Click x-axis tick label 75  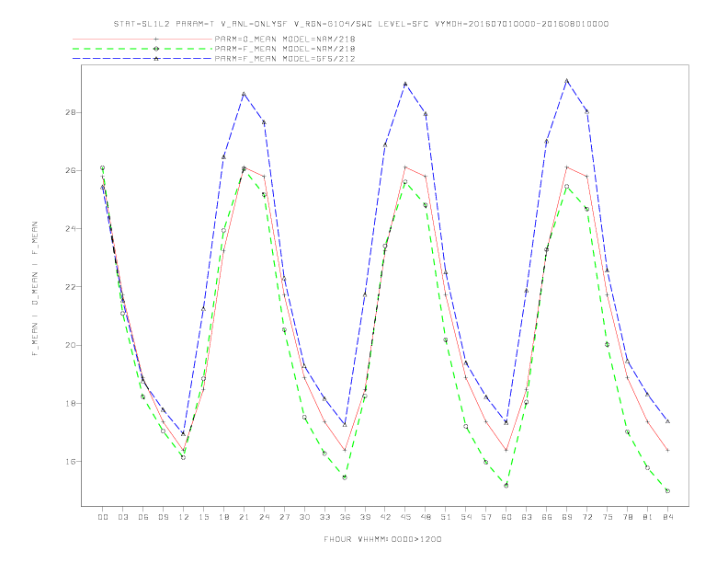coord(607,517)
